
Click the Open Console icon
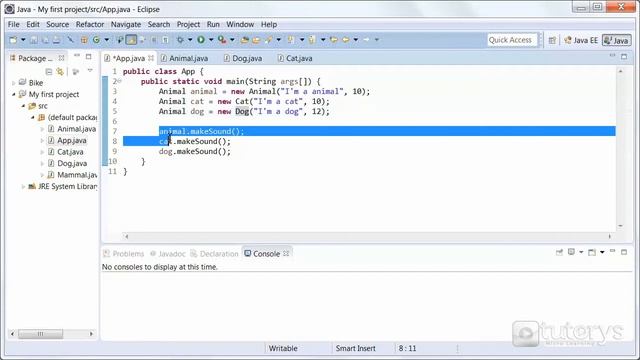pos(591,253)
